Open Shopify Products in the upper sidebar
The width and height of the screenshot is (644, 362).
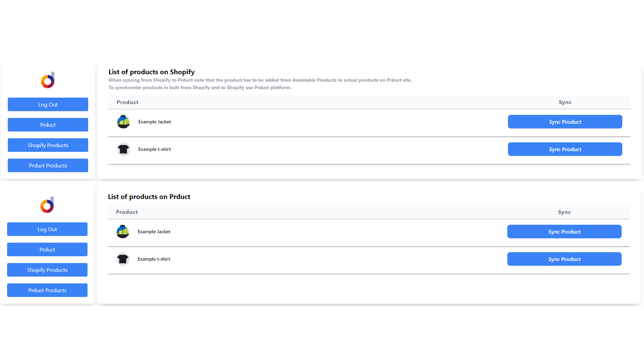coord(48,145)
